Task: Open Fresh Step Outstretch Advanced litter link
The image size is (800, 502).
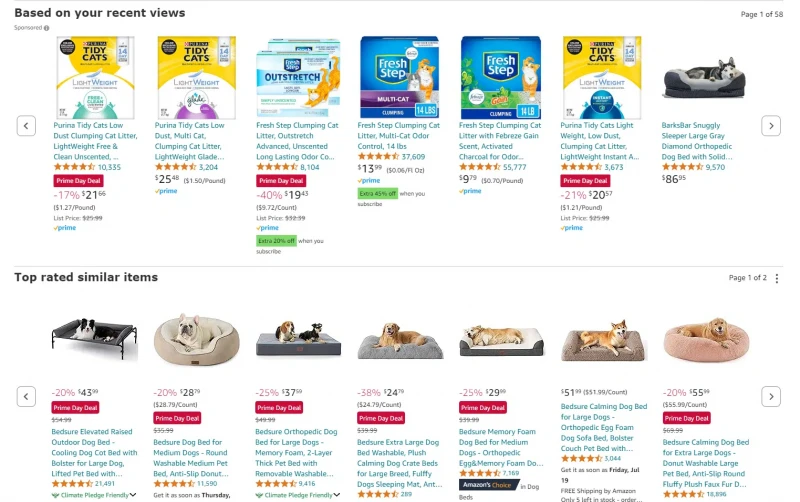Action: click(x=297, y=141)
